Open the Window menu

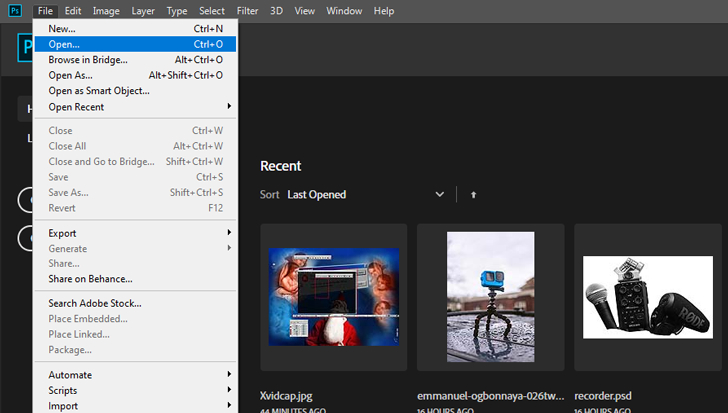click(x=344, y=11)
